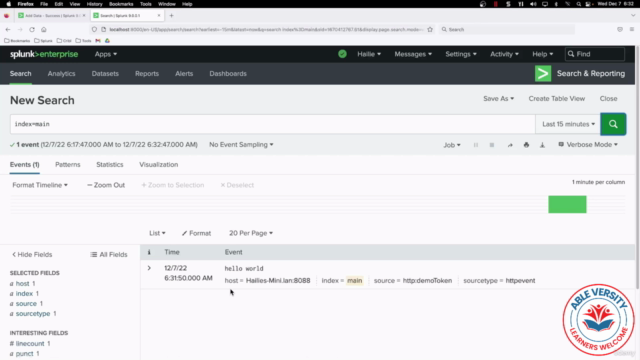Open browser home page

[44, 29]
